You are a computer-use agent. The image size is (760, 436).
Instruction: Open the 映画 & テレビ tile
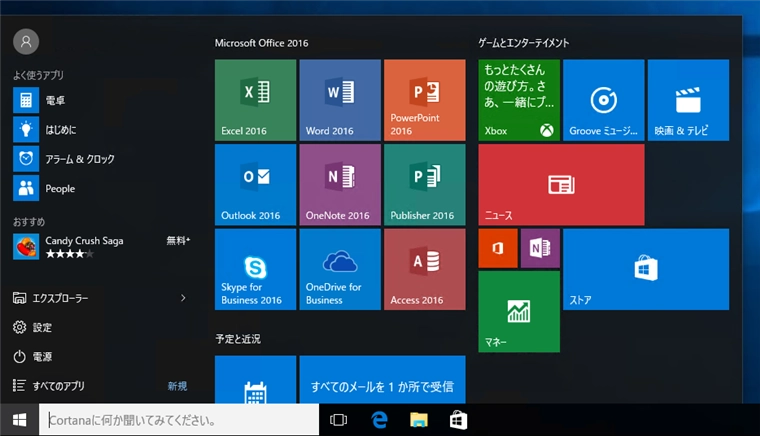(x=688, y=100)
